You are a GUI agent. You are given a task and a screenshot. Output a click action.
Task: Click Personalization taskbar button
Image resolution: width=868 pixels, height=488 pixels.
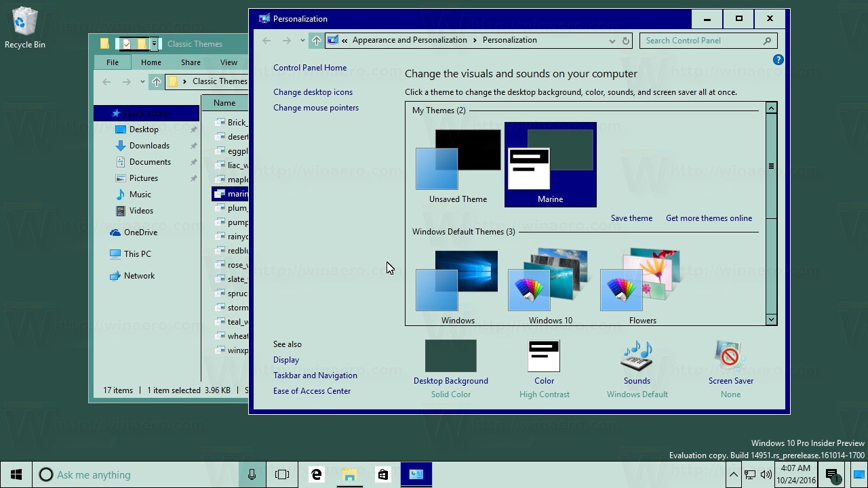click(x=416, y=474)
